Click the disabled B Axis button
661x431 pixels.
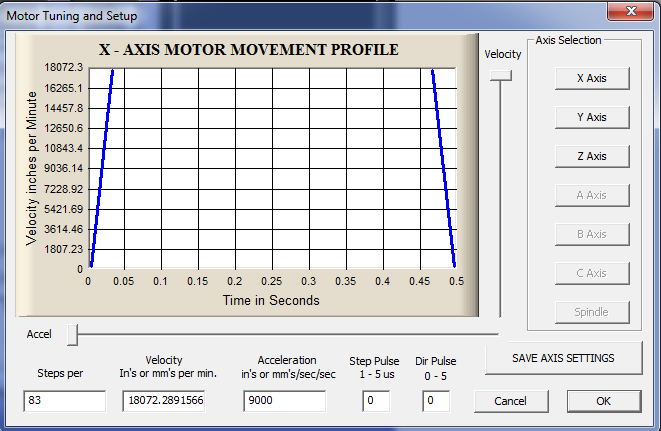pos(592,234)
